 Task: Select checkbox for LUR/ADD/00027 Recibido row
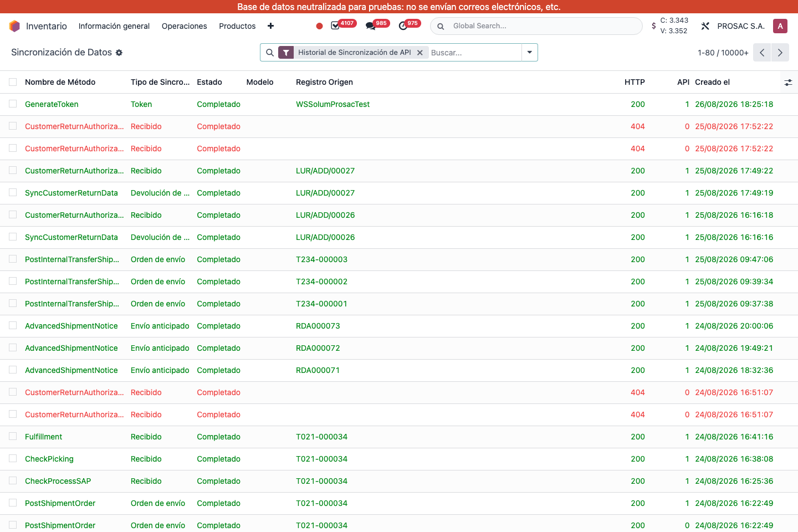13,170
